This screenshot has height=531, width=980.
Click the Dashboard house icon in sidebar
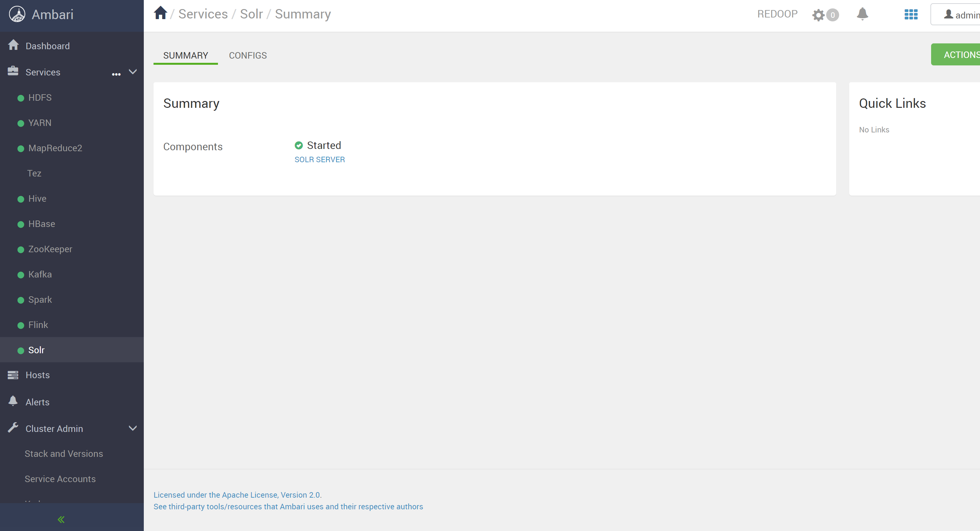pyautogui.click(x=13, y=45)
